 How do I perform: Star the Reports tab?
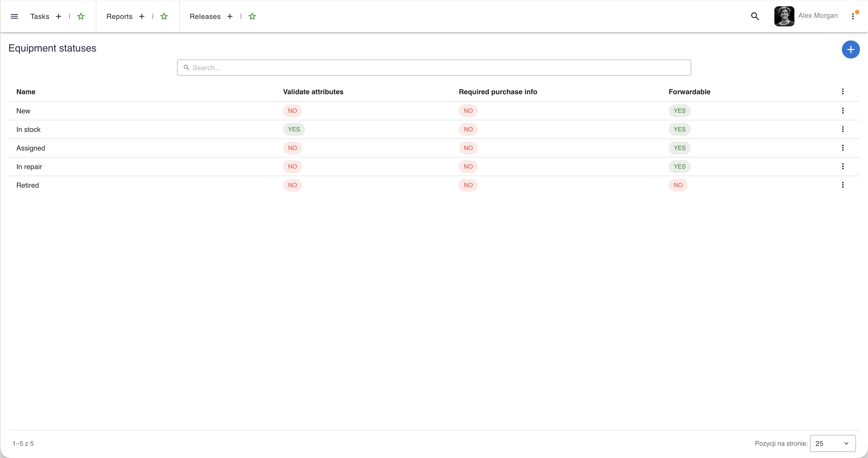(164, 16)
